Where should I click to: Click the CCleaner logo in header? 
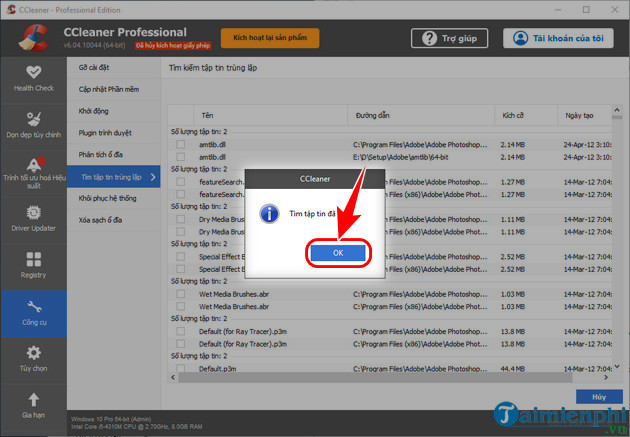(34, 38)
